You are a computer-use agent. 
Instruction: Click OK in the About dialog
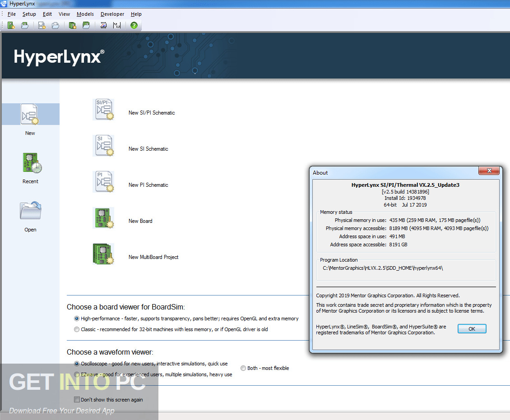tap(472, 329)
